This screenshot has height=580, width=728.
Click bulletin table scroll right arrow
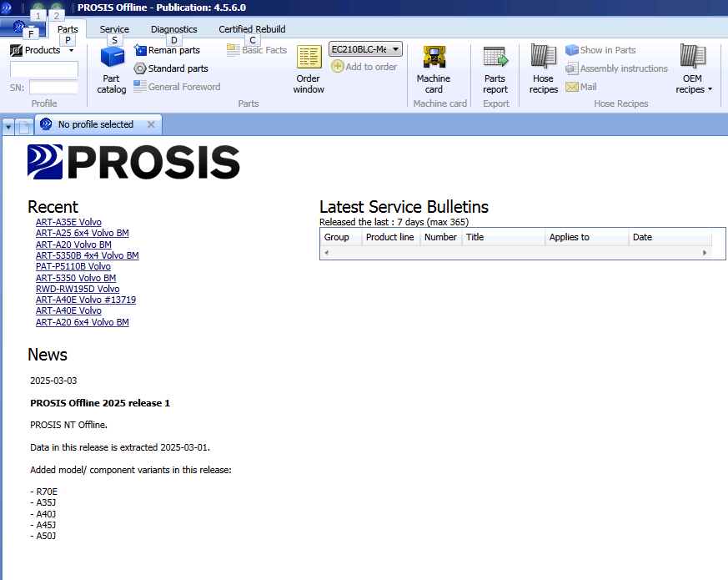point(705,253)
